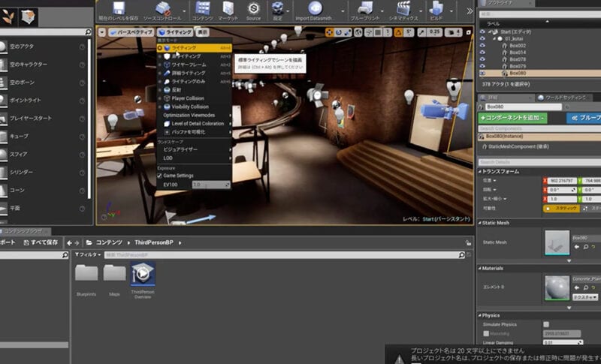
Task: Open the Source Control toolbar icon
Action: click(x=162, y=9)
